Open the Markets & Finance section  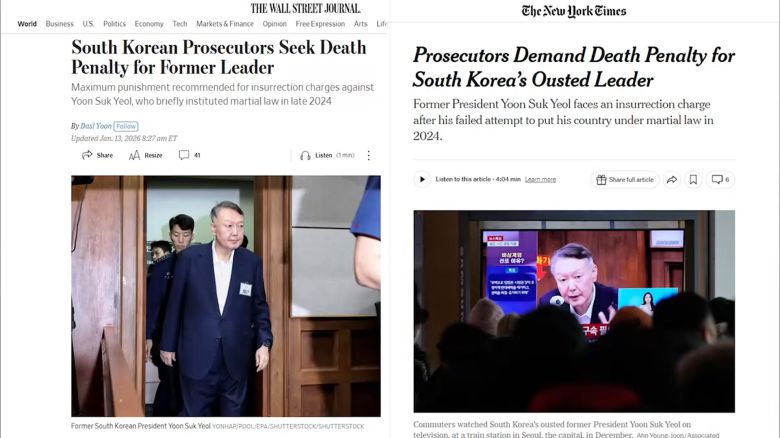[x=225, y=24]
